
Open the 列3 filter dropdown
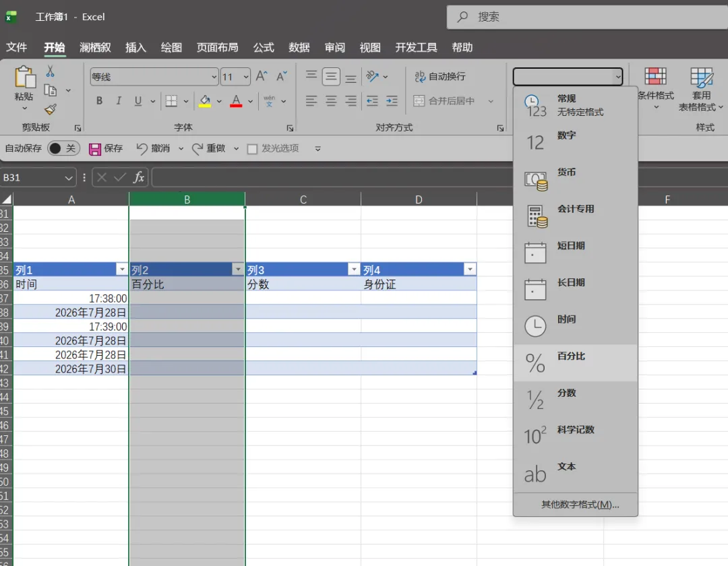pos(354,269)
